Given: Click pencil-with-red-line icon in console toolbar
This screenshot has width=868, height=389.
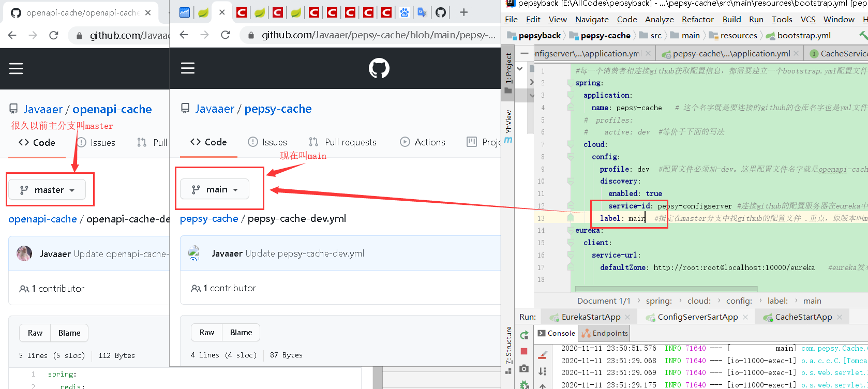Looking at the screenshot, I should coord(543,355).
